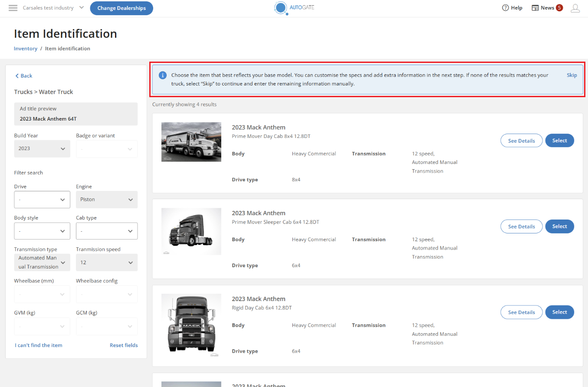Viewport: 588px width, 387px height.
Task: Click the user profile icon
Action: (575, 8)
